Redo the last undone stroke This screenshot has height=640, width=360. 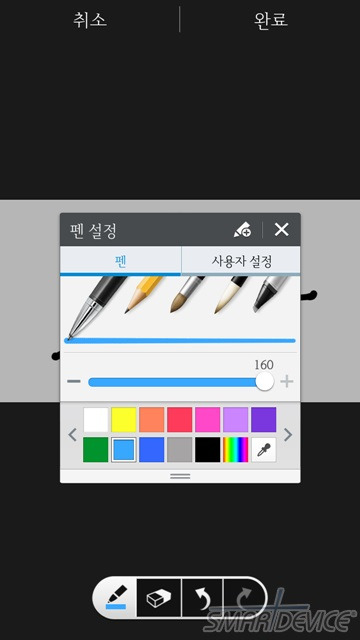[244, 598]
